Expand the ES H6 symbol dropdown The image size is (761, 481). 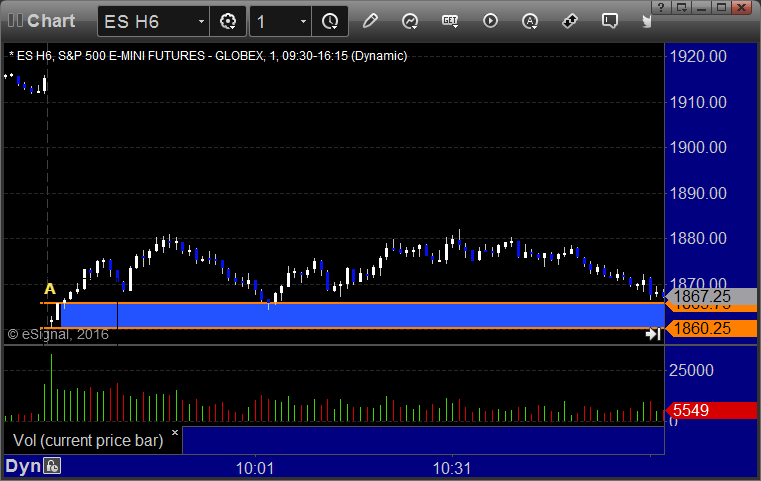201,21
